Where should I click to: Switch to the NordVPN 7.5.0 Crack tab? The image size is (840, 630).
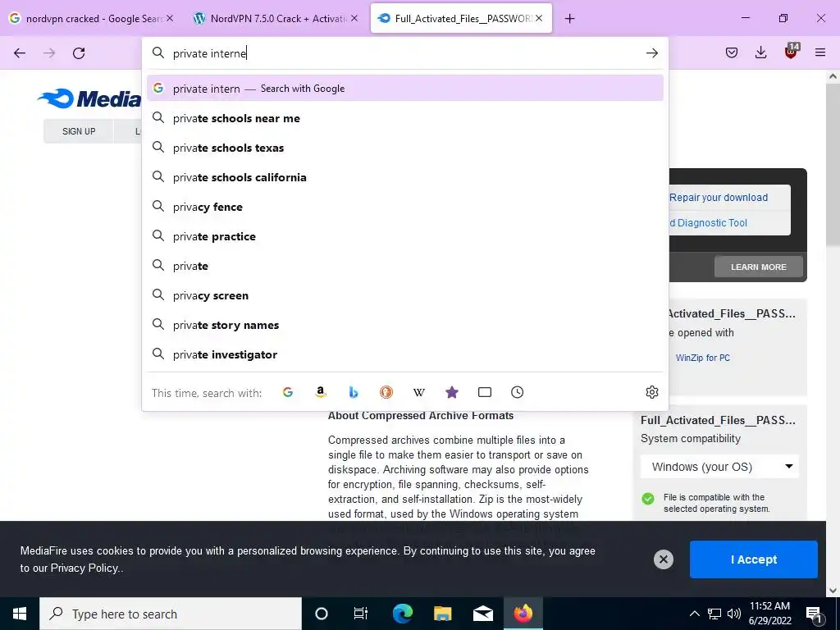pyautogui.click(x=276, y=18)
